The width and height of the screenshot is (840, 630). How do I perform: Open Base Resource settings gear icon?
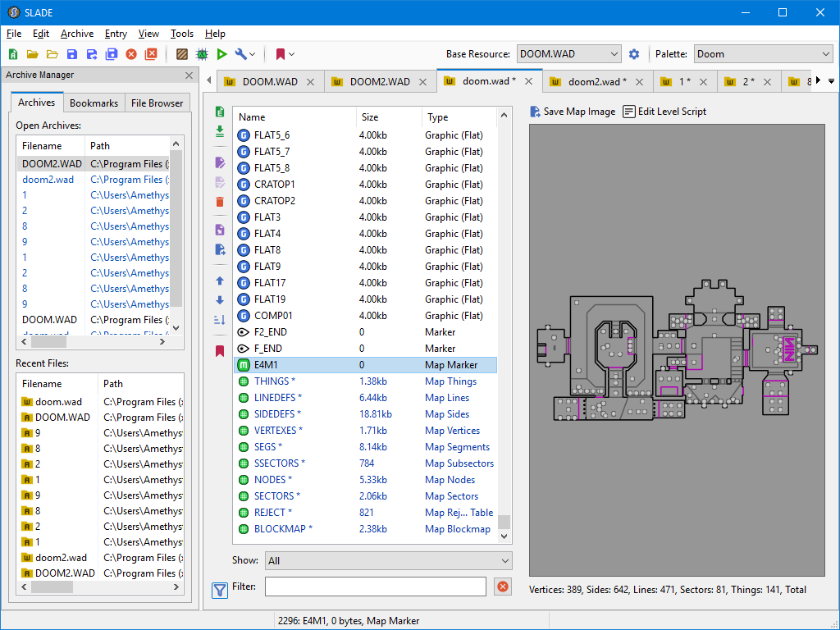pyautogui.click(x=634, y=54)
